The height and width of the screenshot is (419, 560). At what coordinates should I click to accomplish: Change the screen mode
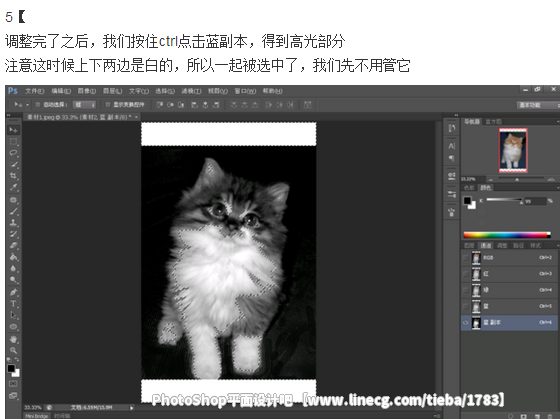click(x=14, y=395)
